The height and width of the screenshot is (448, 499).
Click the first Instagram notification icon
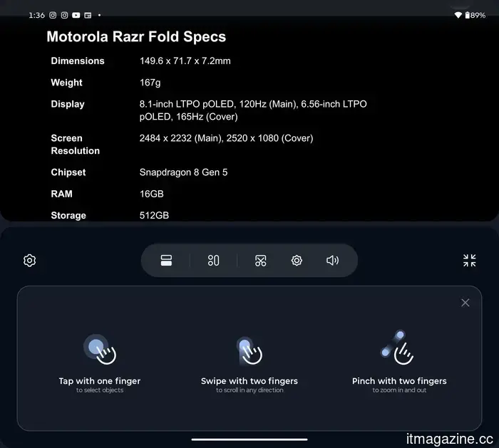(53, 15)
